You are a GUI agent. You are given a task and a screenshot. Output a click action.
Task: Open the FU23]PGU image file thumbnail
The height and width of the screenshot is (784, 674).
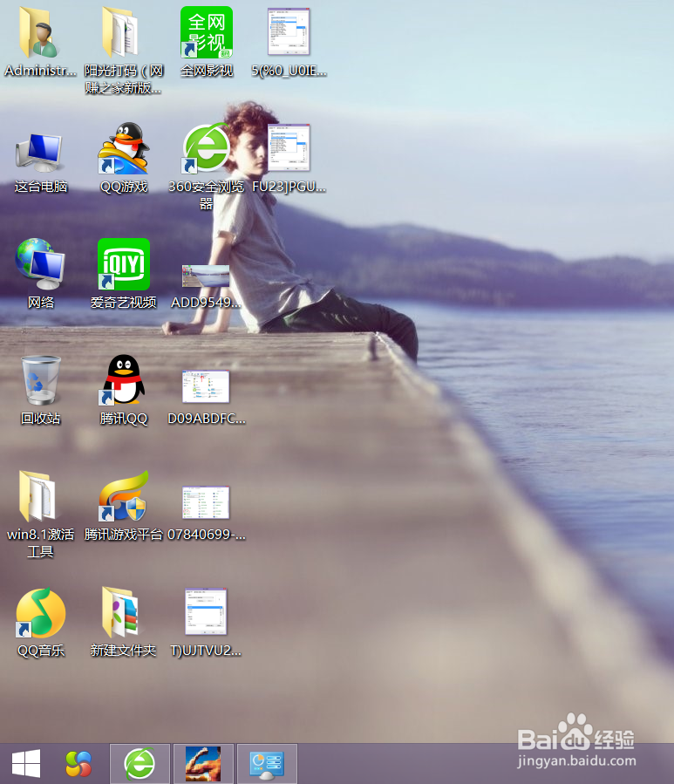[x=289, y=147]
